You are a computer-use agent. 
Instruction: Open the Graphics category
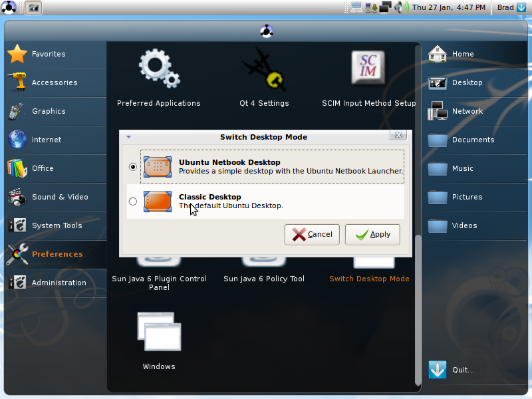point(55,111)
